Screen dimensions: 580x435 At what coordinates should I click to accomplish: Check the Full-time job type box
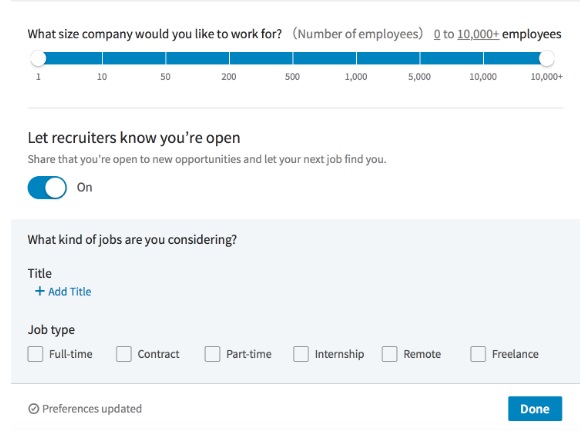[x=35, y=354]
